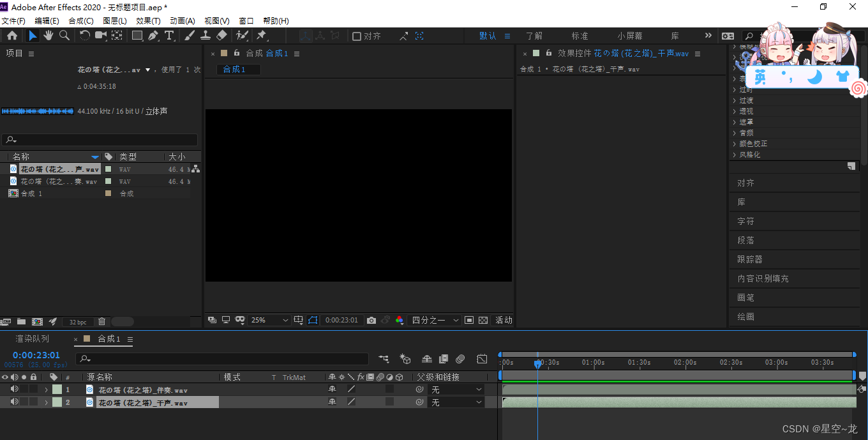Toggle audio on the 干声.wav layer
Screen dimensions: 868x440
pyautogui.click(x=14, y=402)
